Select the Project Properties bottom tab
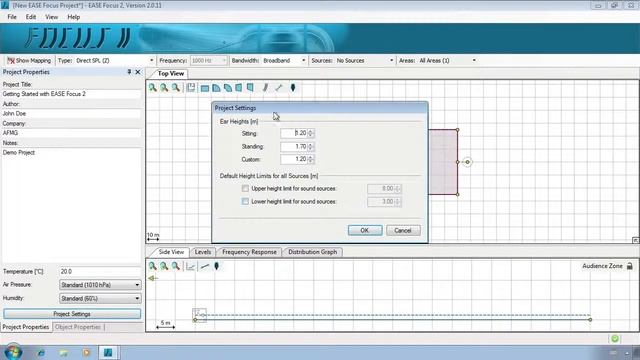This screenshot has width=640, height=360. [26, 327]
